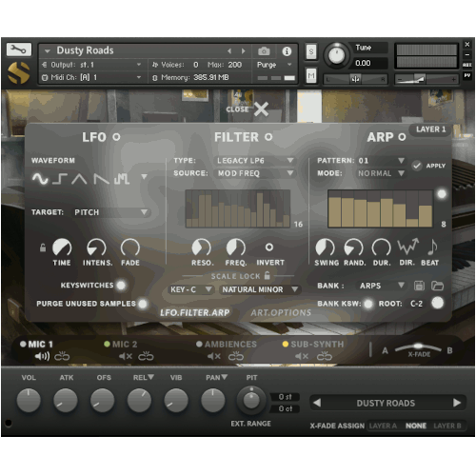
Task: Load an ARP bank with folder icon
Action: pos(437,286)
